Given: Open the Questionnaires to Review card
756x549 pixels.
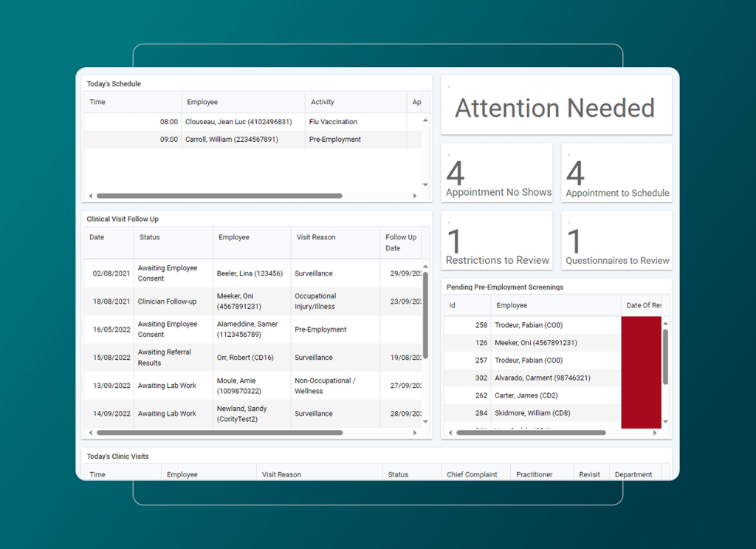Looking at the screenshot, I should tap(616, 240).
